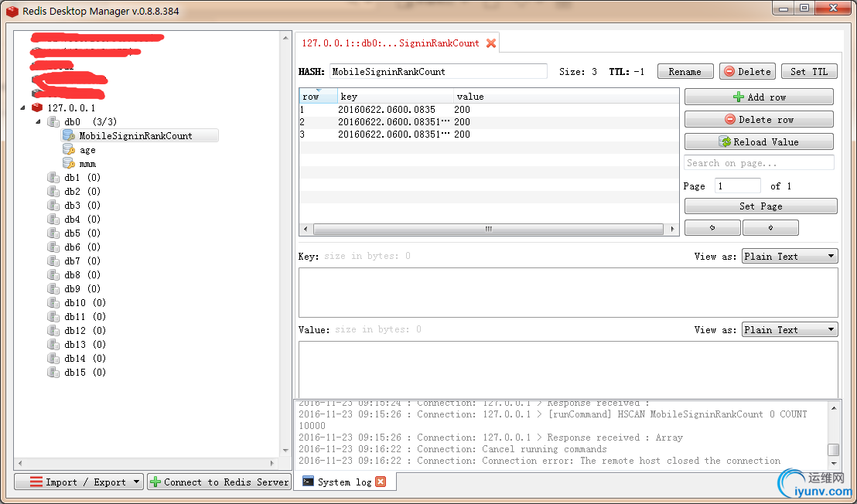Screen dimensions: 857x504
Task: Collapse the 127.0.0.1 server node
Action: 23,107
